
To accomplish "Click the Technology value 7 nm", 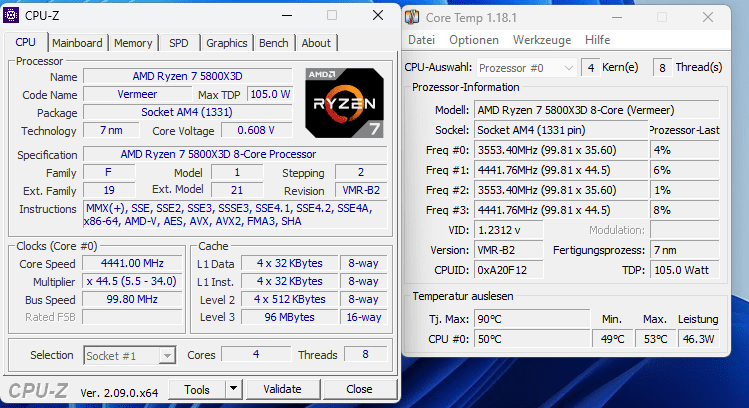I will tap(111, 130).
